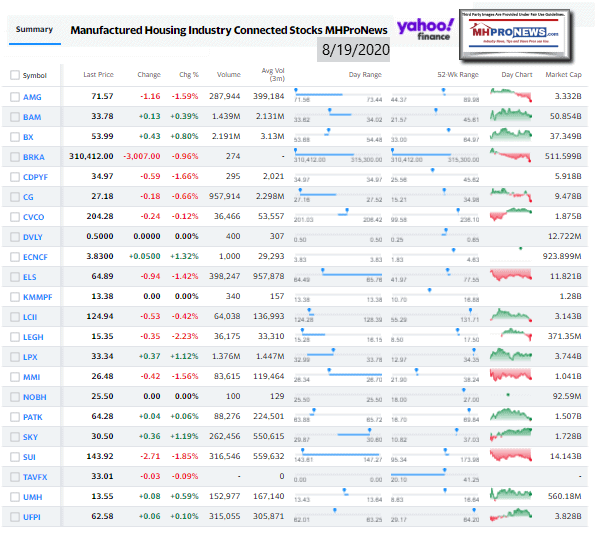Open the ELS day chart sparkline
This screenshot has width=597, height=533.
(x=511, y=275)
